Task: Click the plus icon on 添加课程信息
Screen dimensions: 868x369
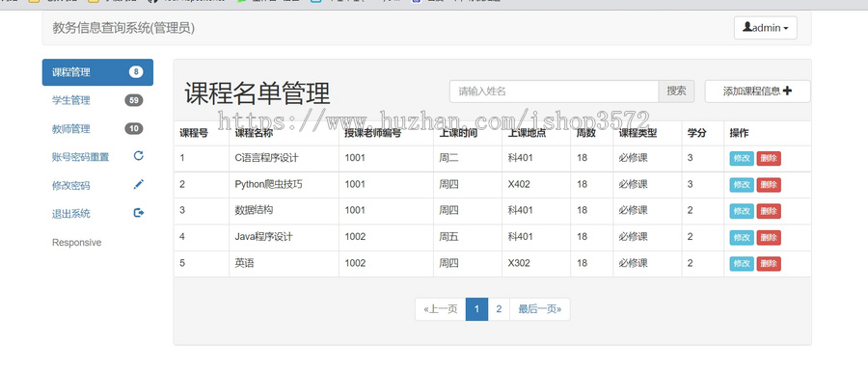Action: (787, 91)
